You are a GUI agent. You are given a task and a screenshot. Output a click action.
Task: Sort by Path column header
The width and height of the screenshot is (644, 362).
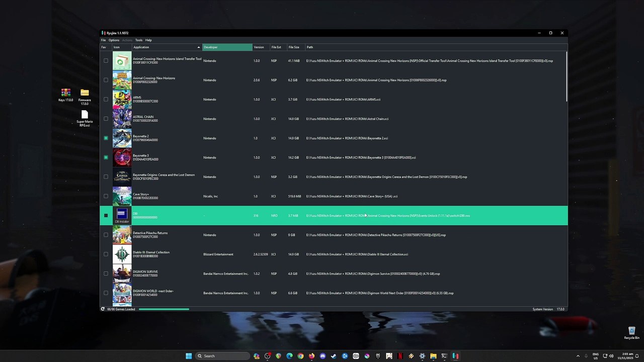[436, 47]
